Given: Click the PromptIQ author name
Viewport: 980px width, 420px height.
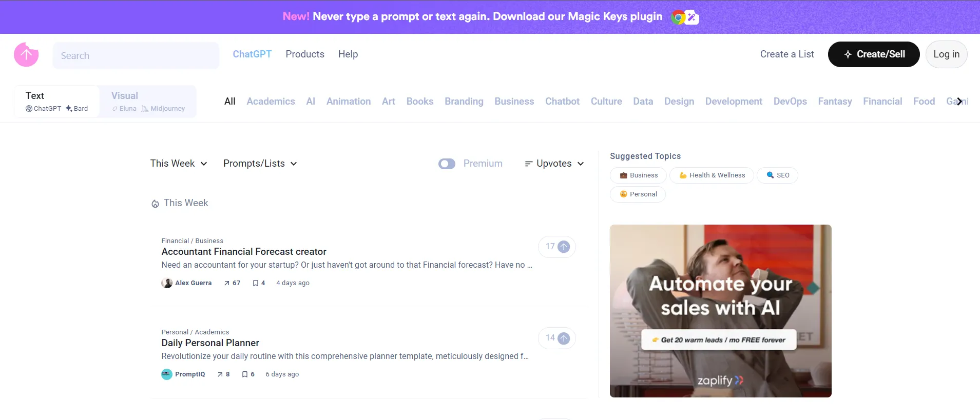Looking at the screenshot, I should tap(190, 374).
